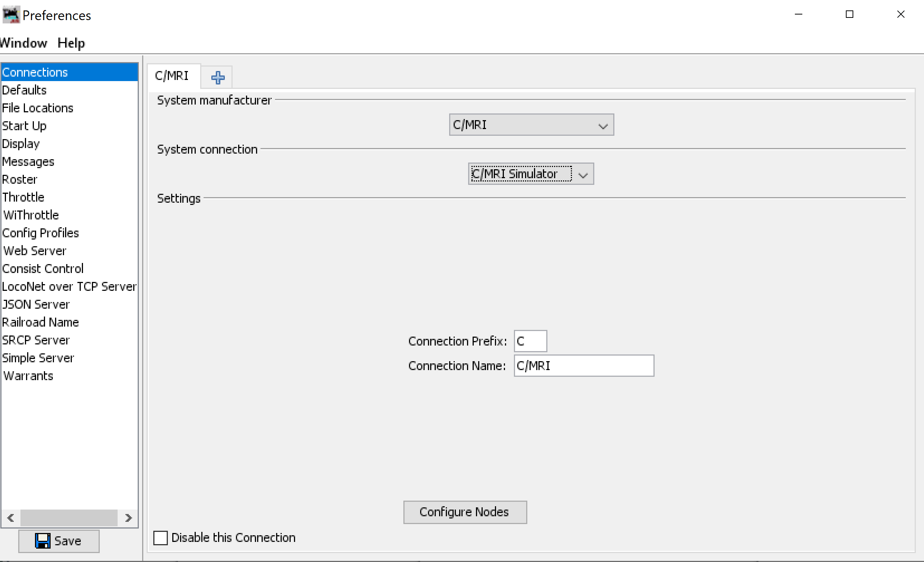Click the left scroll arrow below sidebar

[x=10, y=518]
